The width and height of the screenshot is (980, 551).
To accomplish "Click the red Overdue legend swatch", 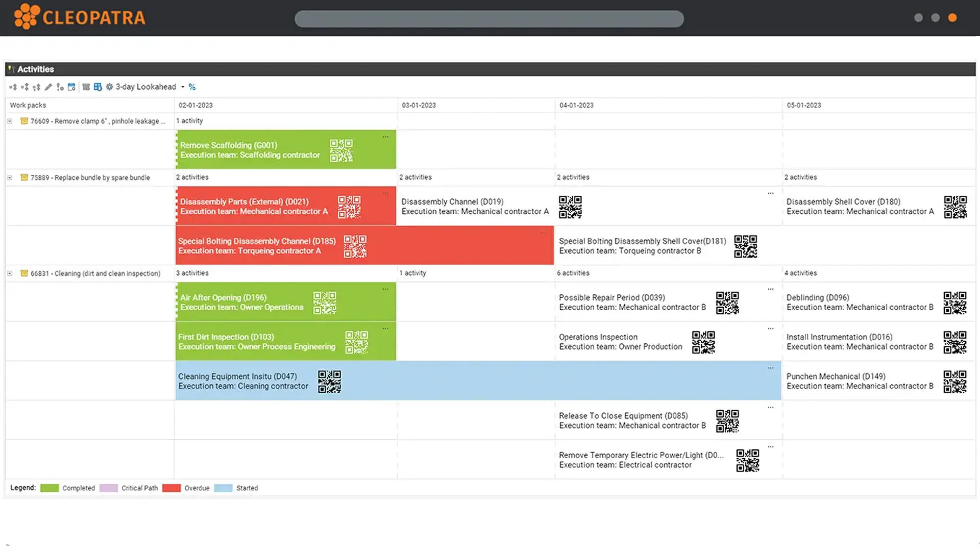I will [x=171, y=488].
